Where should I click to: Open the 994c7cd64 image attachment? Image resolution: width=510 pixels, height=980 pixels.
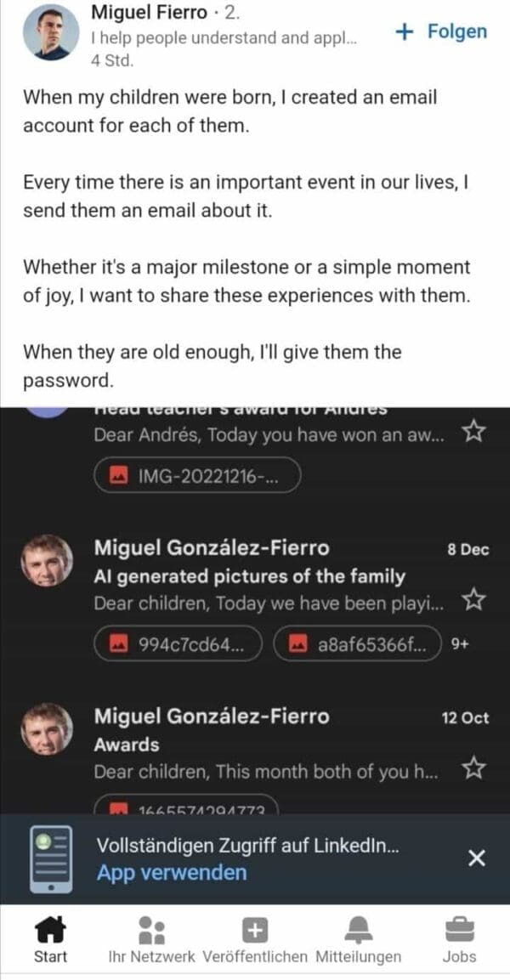tap(180, 644)
